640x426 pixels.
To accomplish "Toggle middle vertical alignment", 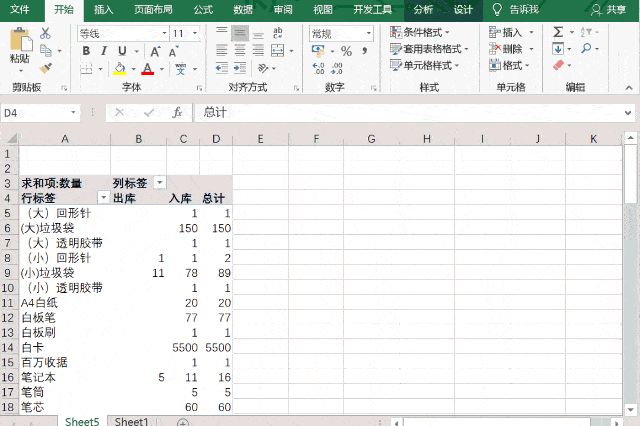I will click(x=240, y=33).
